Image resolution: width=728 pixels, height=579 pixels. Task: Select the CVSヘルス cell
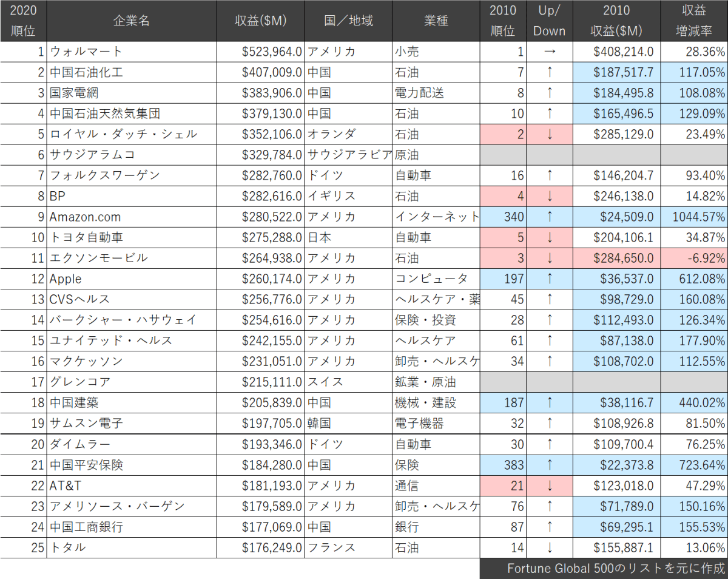[131, 299]
